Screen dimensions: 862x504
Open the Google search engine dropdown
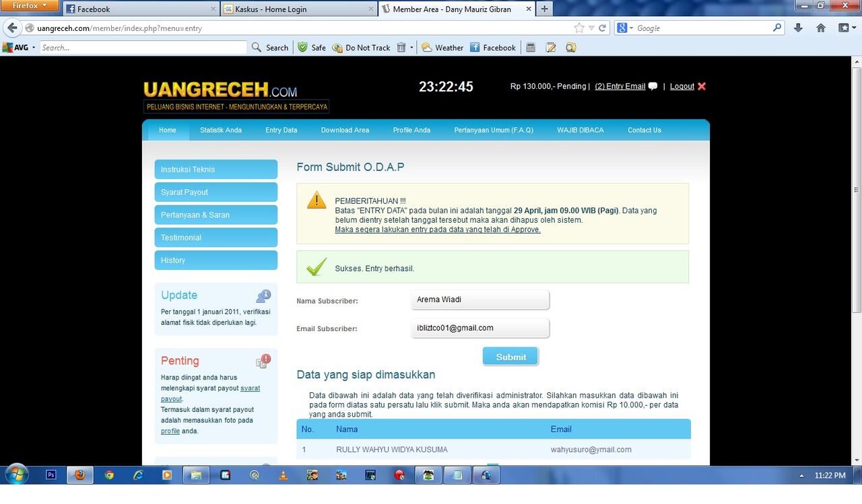625,28
